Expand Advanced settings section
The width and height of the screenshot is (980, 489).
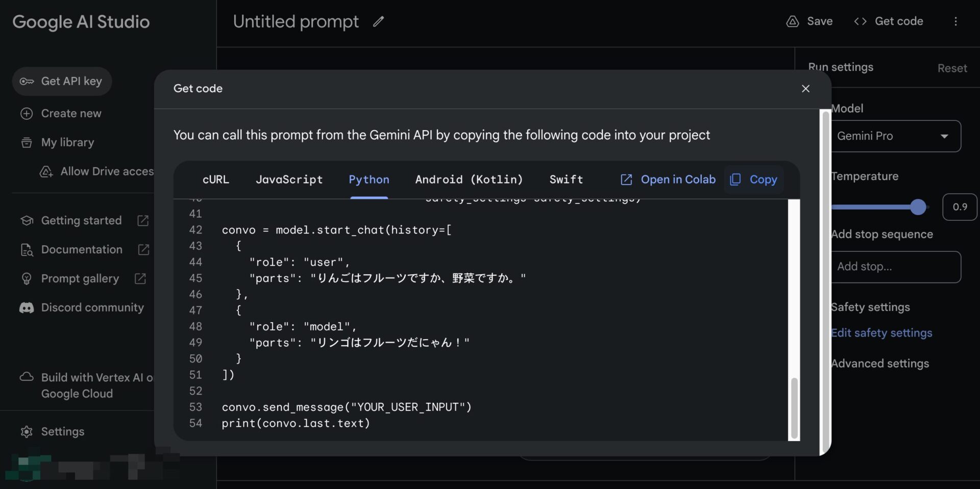click(x=880, y=364)
